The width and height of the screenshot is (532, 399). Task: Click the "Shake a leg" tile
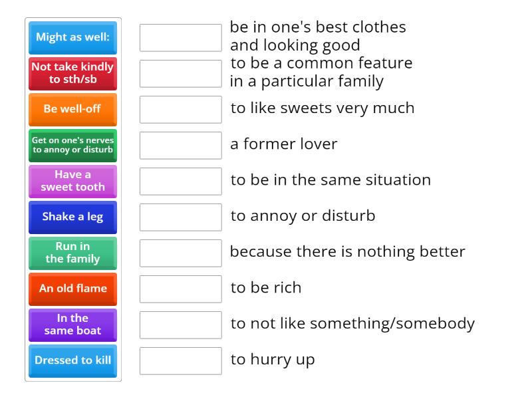click(72, 217)
